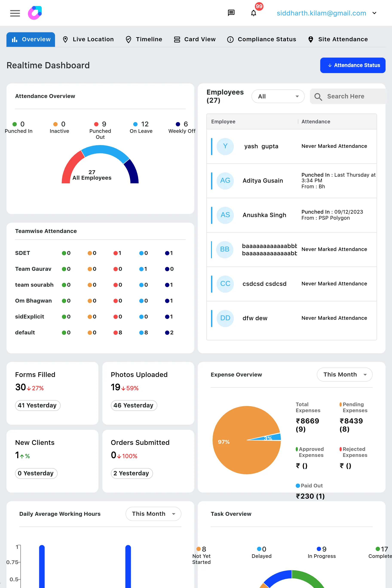Open Expense Overview This Month dropdown
The width and height of the screenshot is (392, 588).
coord(344,375)
